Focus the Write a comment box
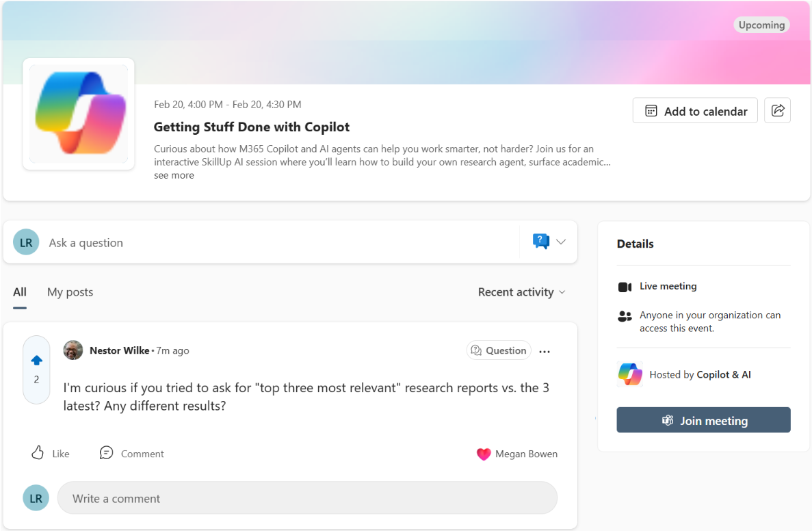Viewport: 812px width, 531px height. click(x=306, y=498)
